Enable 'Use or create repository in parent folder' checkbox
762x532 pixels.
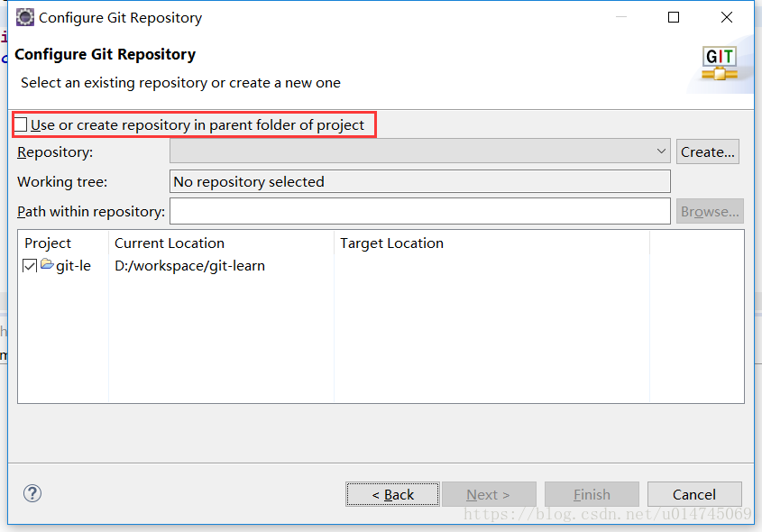click(x=21, y=124)
